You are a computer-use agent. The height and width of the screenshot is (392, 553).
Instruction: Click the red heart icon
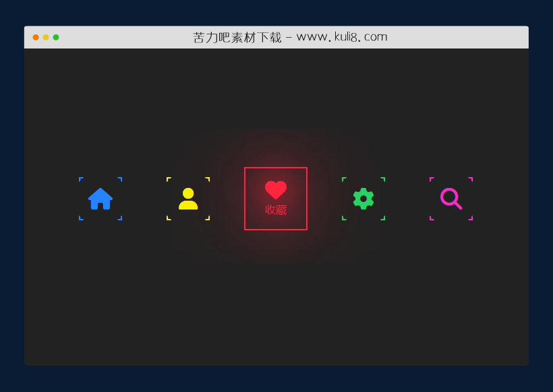[x=276, y=191]
